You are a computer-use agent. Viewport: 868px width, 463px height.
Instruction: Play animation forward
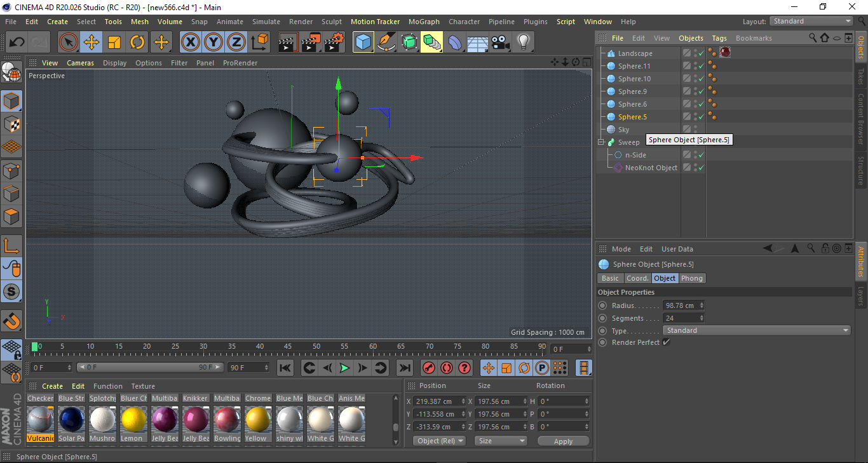tap(344, 368)
